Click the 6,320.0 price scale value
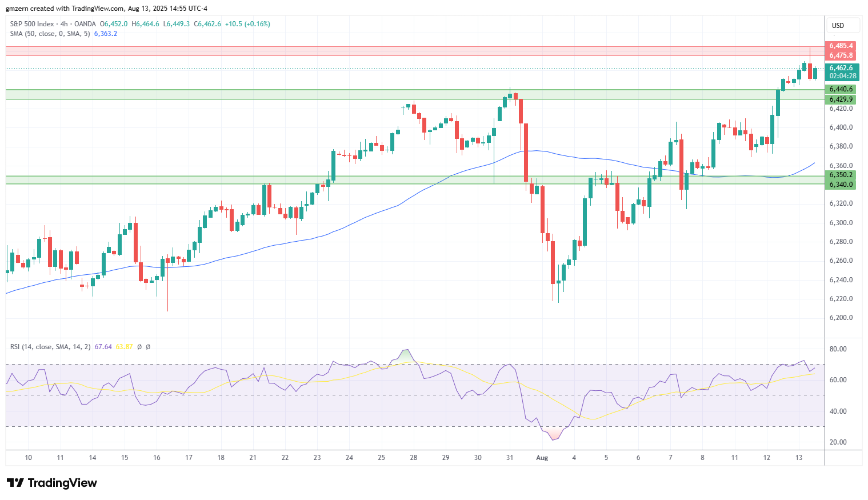 click(x=841, y=203)
